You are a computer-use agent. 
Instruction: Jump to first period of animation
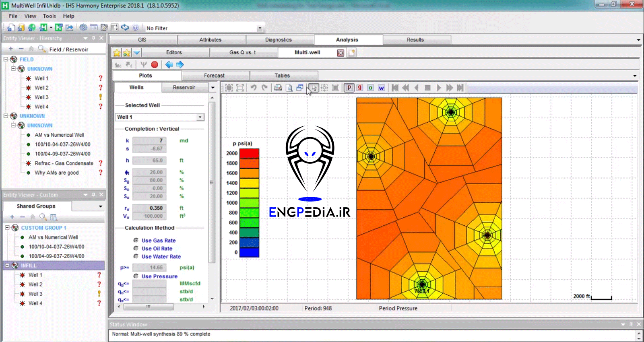coord(395,88)
